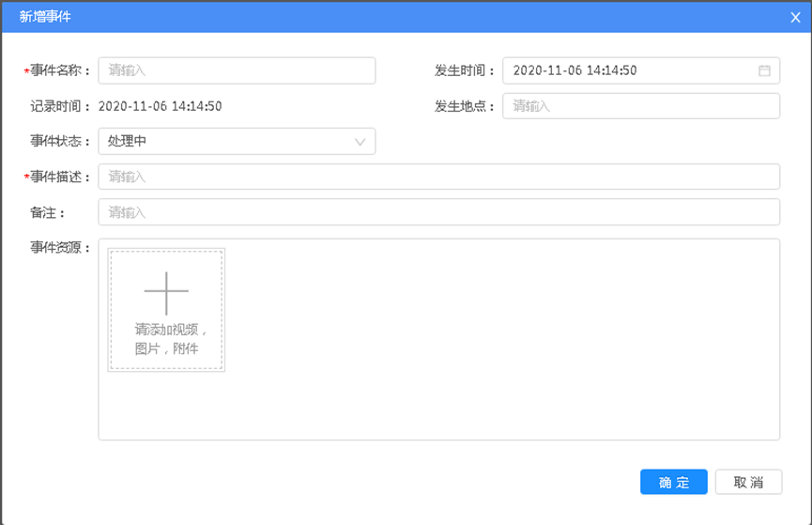Click the 请添加视频，图片，附件 upload text
The width and height of the screenshot is (812, 525).
(x=170, y=339)
